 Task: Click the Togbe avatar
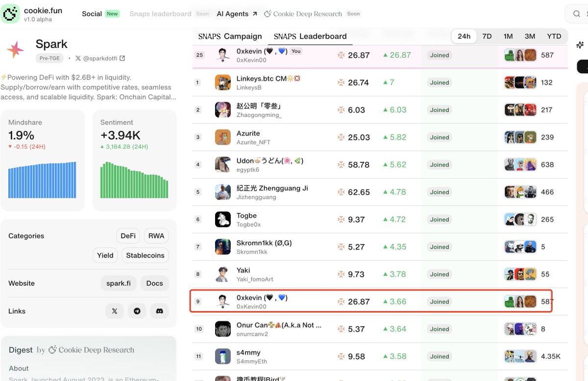pyautogui.click(x=223, y=220)
